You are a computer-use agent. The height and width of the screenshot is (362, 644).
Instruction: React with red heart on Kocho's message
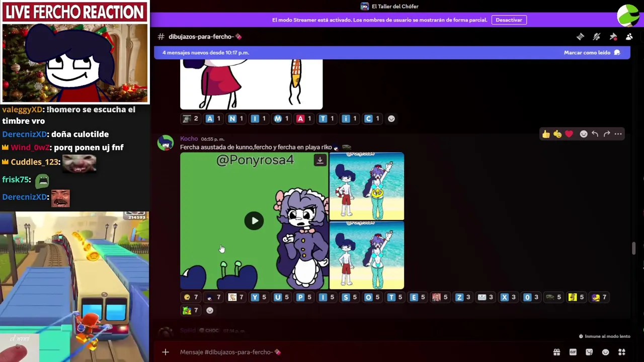tap(569, 134)
